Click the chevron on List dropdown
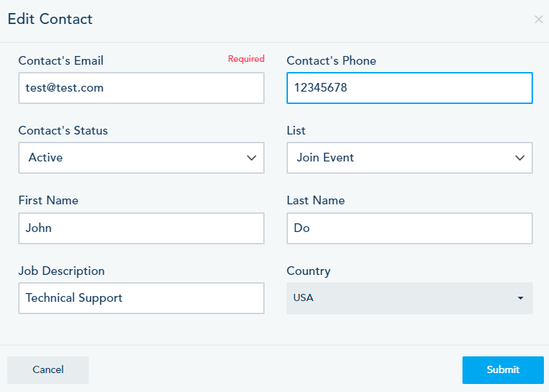The image size is (549, 392). [520, 158]
